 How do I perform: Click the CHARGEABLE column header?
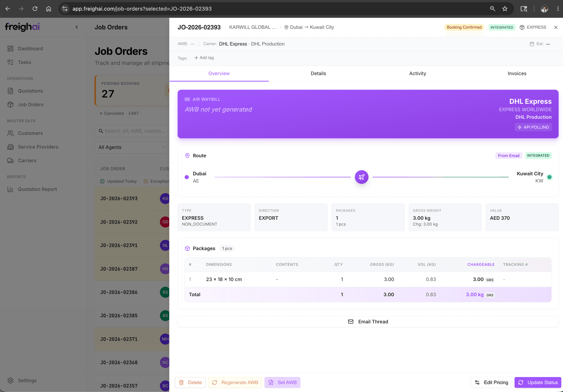(x=481, y=265)
